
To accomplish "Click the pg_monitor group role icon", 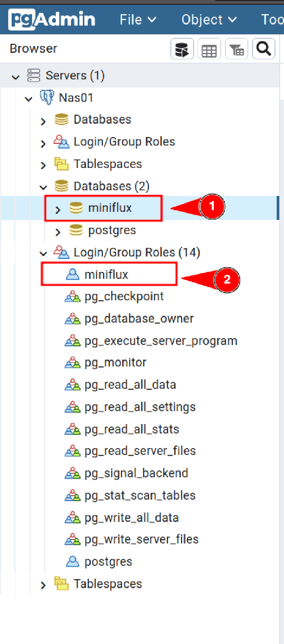I will 72,363.
